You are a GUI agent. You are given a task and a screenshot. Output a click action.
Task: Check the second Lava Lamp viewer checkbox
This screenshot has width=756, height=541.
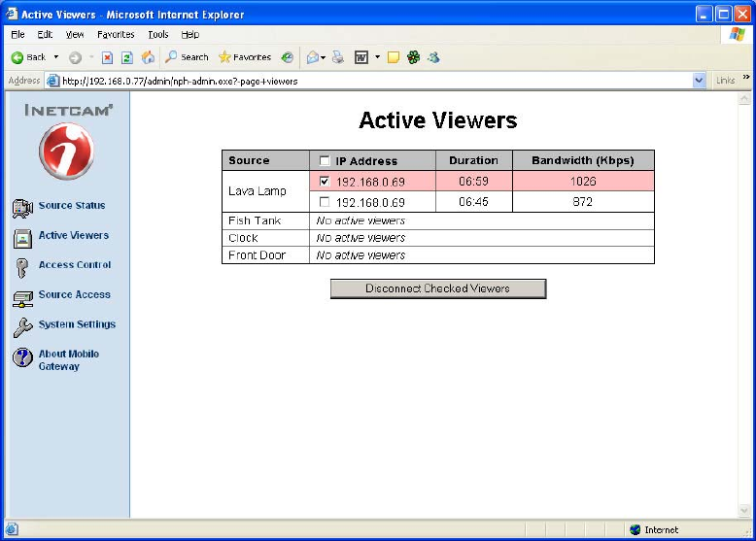(325, 202)
